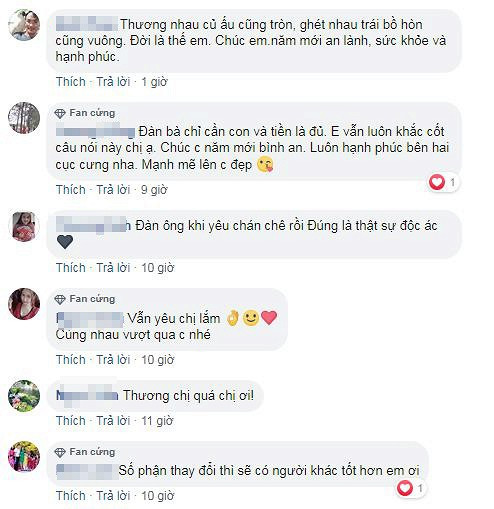494x509 pixels.
Task: Like the 'Thương nhau củ ấu cũng tròn' comment
Action: [71, 82]
